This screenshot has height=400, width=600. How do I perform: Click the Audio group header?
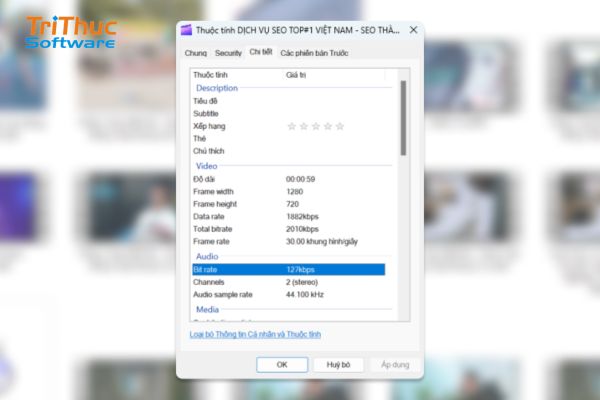tap(207, 256)
